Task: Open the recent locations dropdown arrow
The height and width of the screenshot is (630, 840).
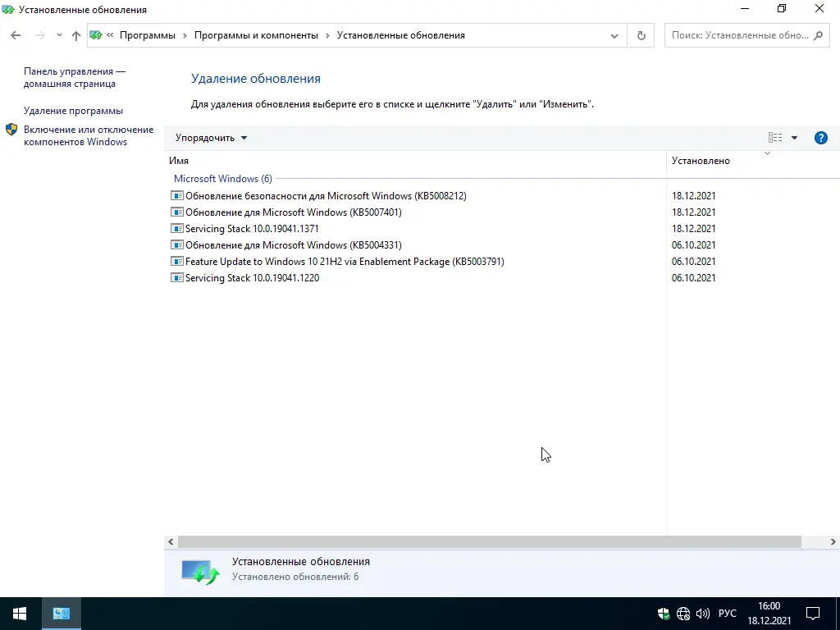Action: [x=59, y=35]
